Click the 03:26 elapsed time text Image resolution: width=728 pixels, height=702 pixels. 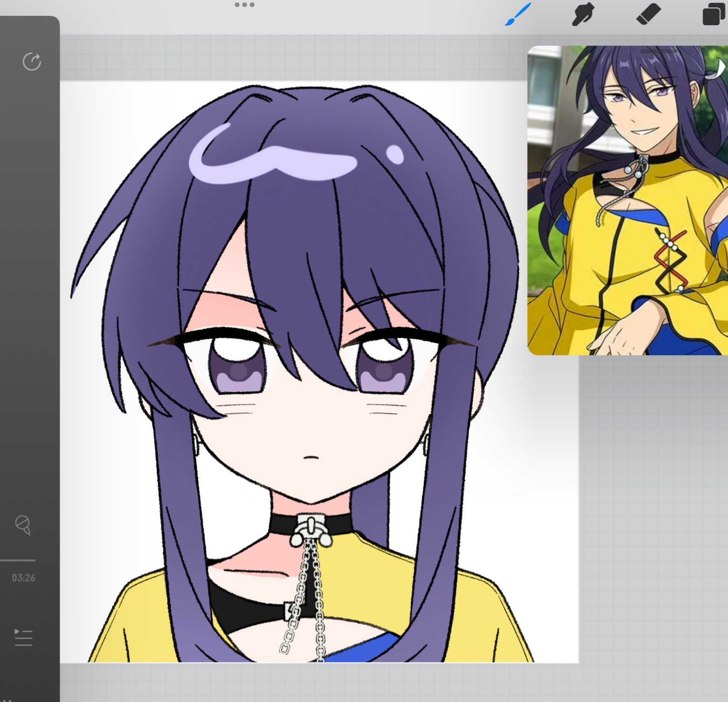(23, 578)
